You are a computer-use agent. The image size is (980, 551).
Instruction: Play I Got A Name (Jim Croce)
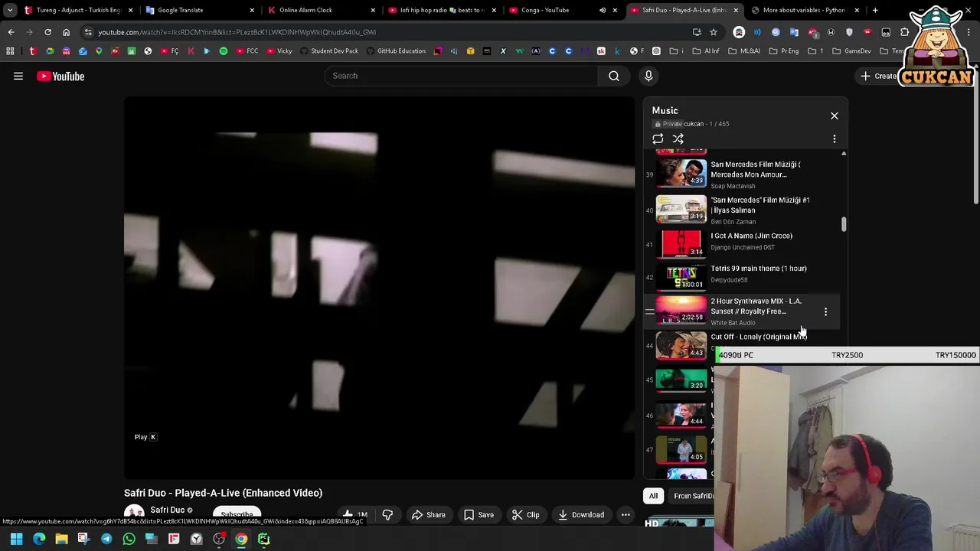coord(751,236)
